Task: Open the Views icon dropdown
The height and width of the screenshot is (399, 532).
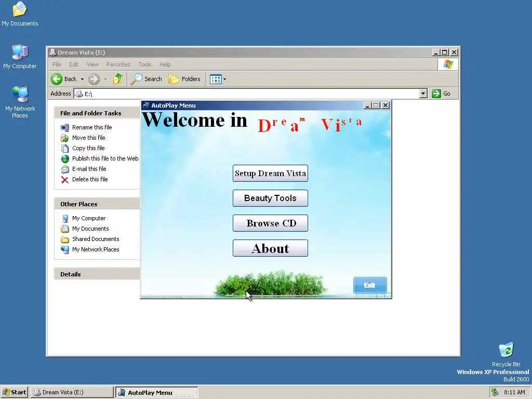Action: pos(218,79)
